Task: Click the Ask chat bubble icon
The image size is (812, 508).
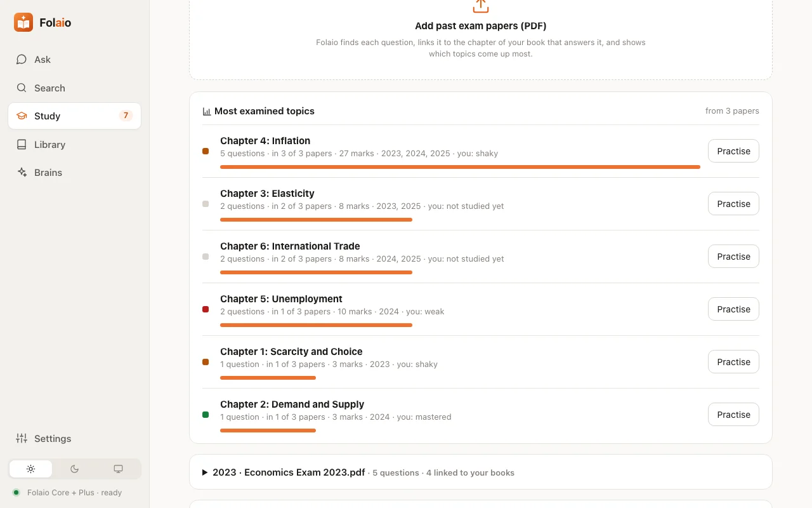Action: click(22, 60)
